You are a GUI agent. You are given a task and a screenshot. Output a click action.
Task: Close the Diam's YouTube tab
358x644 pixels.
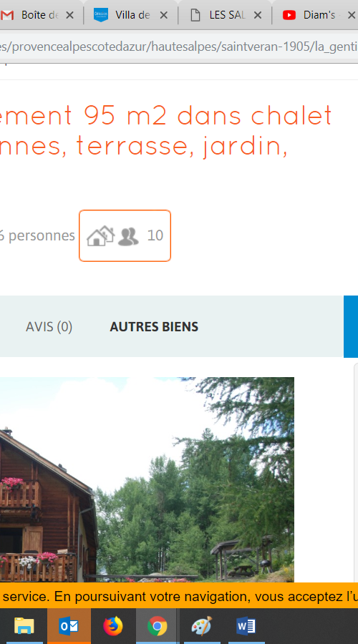[x=351, y=15]
